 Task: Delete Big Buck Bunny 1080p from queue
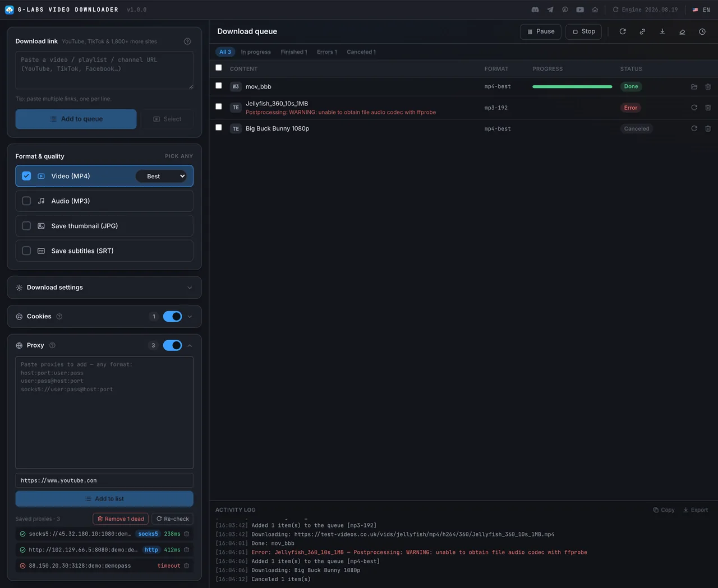(x=708, y=129)
